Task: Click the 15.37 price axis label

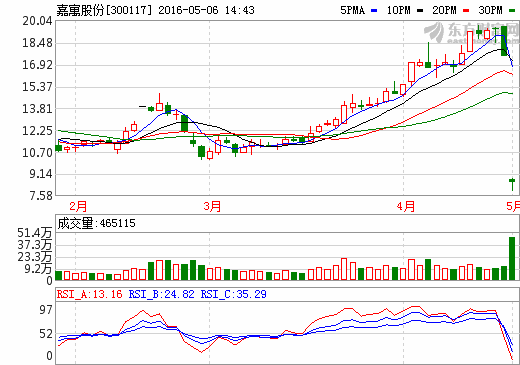Action: click(37, 87)
